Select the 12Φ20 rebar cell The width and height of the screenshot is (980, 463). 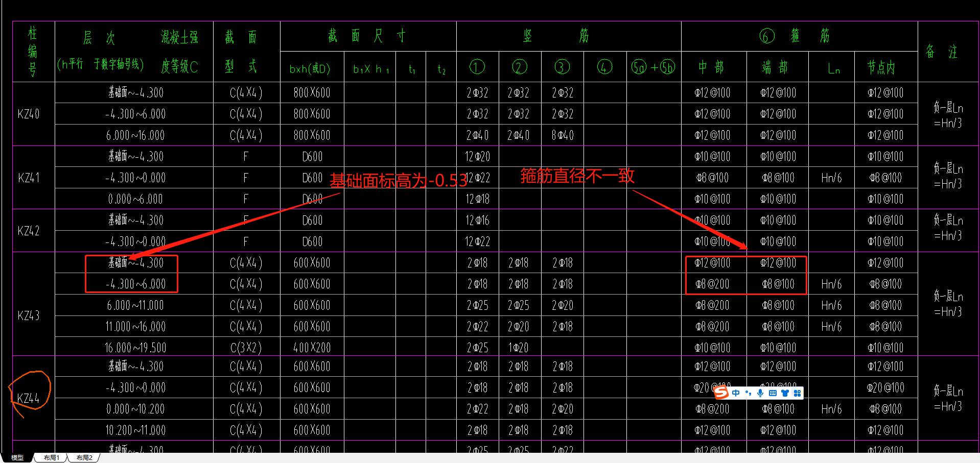pyautogui.click(x=477, y=157)
